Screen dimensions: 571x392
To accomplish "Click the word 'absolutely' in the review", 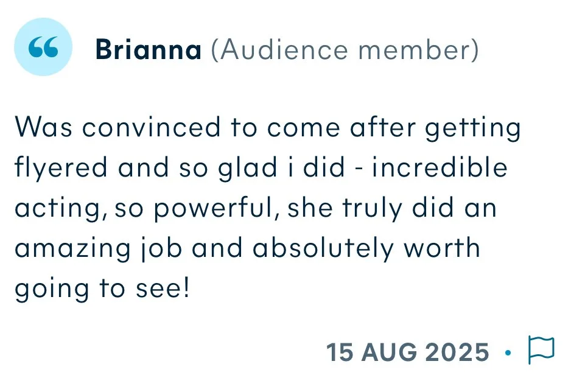I will coord(323,250).
